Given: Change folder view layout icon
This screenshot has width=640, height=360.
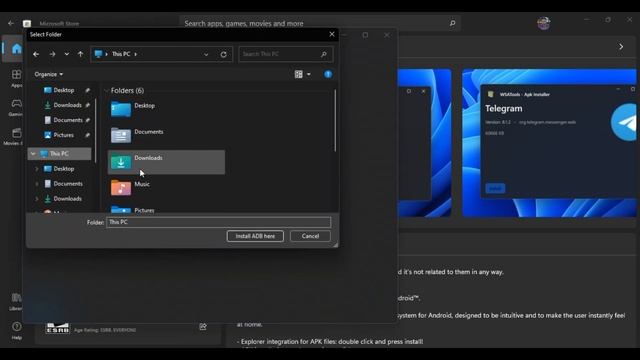Looking at the screenshot, I should (x=299, y=74).
